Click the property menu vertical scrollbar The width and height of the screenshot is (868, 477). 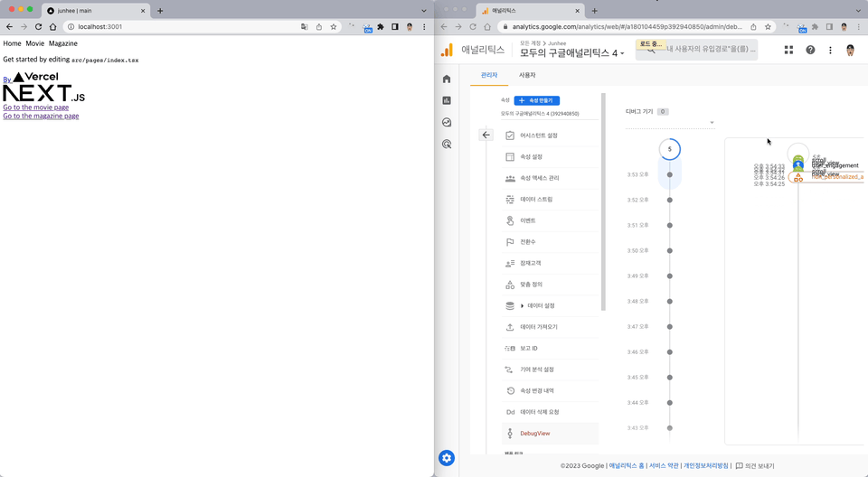(x=603, y=202)
